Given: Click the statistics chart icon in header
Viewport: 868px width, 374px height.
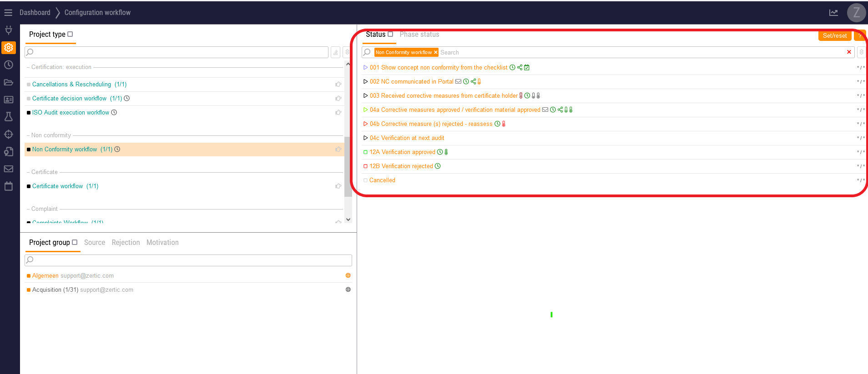Looking at the screenshot, I should click(x=833, y=13).
